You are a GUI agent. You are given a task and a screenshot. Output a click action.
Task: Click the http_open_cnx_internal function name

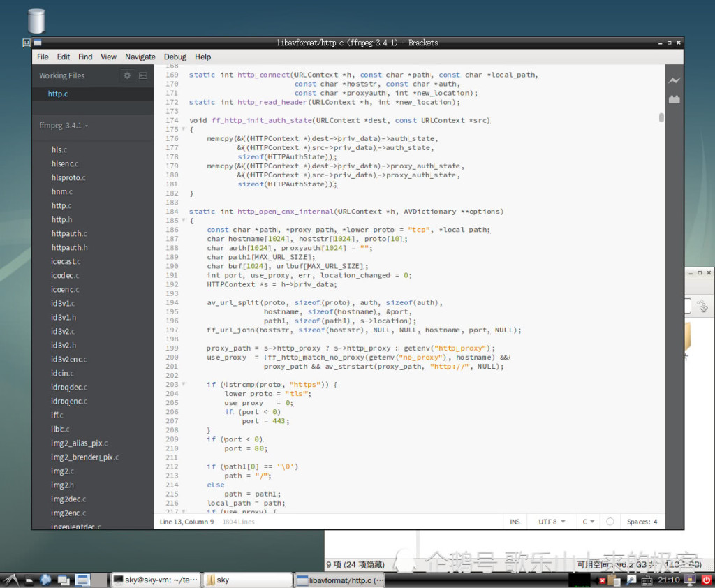[286, 211]
